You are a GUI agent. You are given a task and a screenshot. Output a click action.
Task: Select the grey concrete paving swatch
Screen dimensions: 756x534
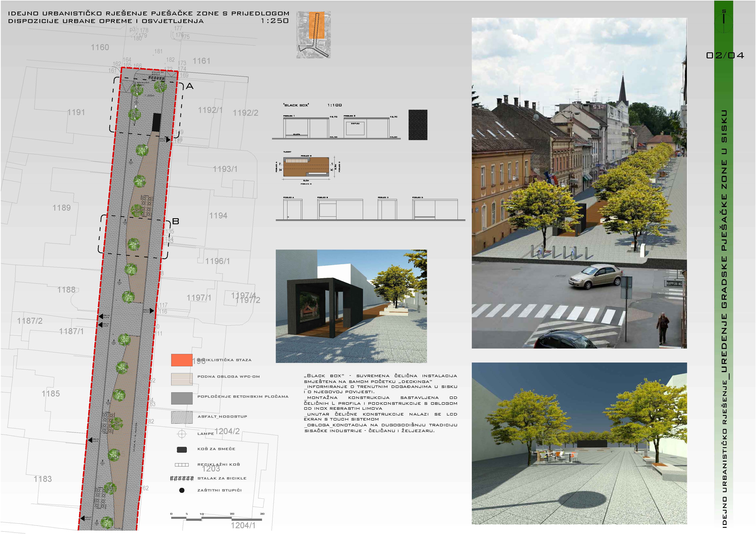182,398
